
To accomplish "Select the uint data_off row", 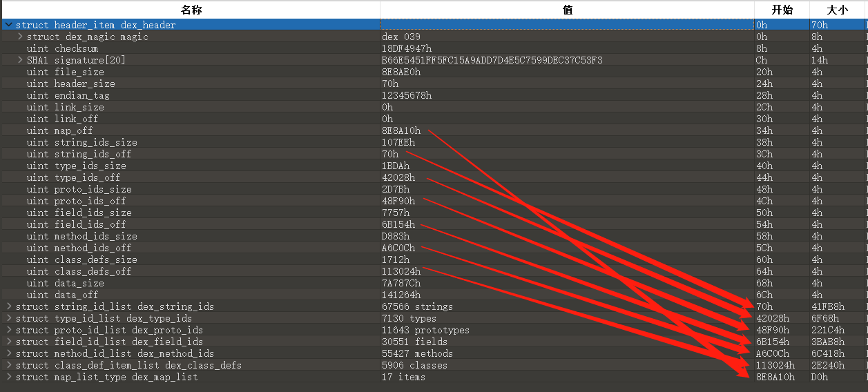I will [x=62, y=295].
